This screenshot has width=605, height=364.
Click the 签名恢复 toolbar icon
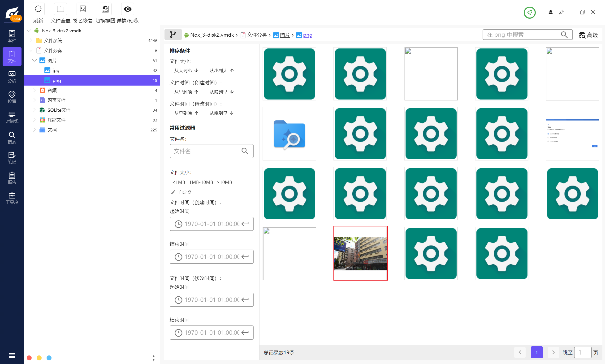[83, 9]
